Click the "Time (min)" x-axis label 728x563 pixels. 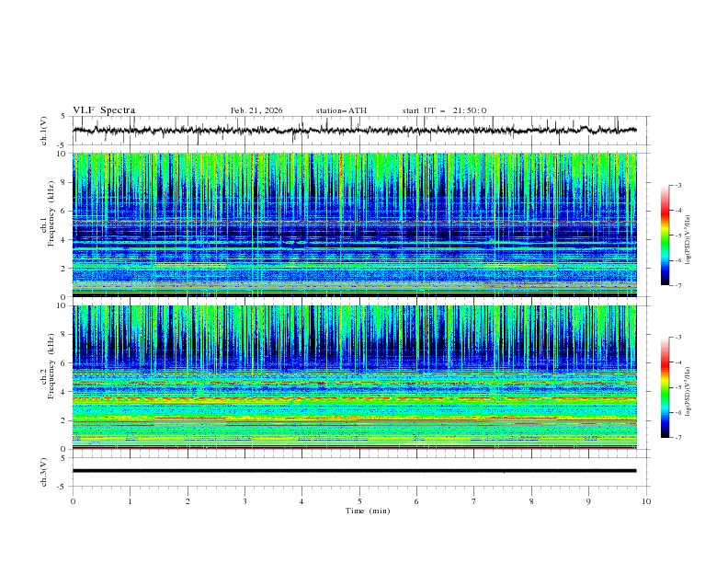[x=368, y=511]
